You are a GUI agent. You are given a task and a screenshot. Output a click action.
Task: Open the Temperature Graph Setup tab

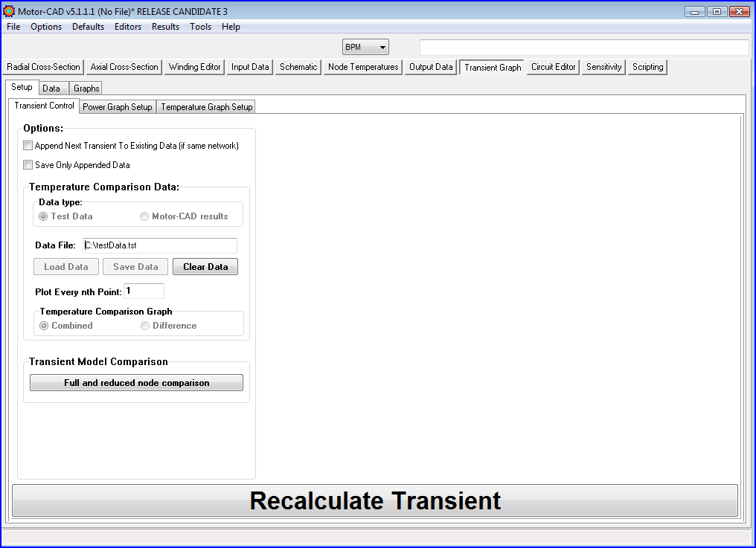206,107
